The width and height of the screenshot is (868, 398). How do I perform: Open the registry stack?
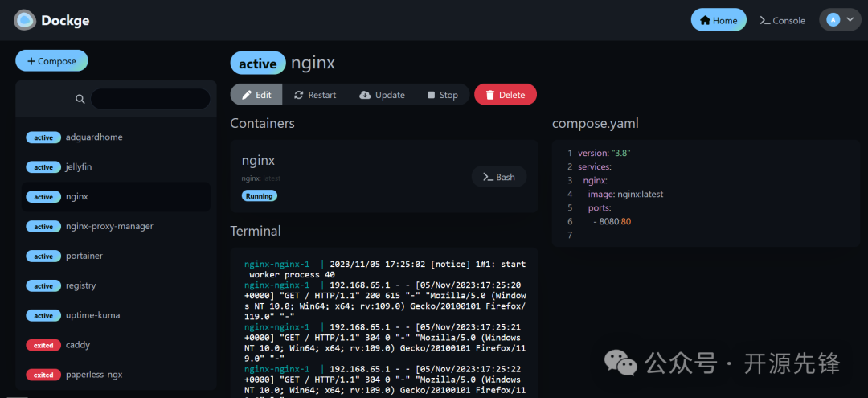coord(116,285)
